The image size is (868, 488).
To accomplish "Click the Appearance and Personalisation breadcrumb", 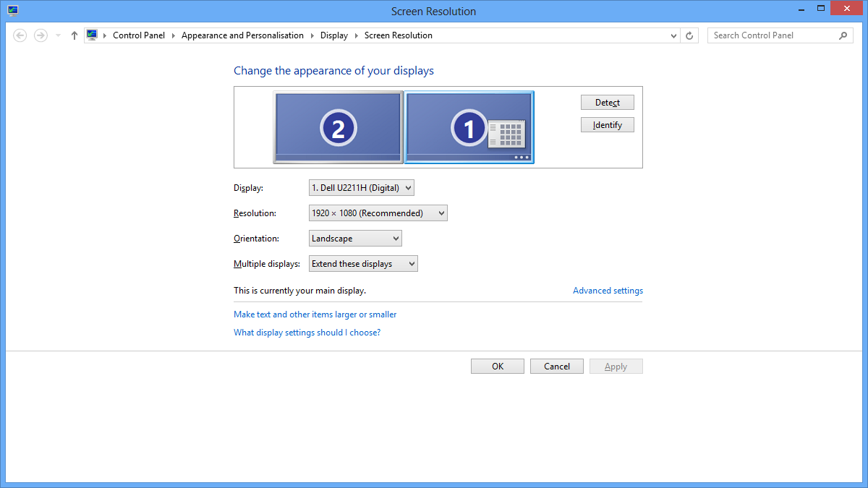I will click(242, 35).
